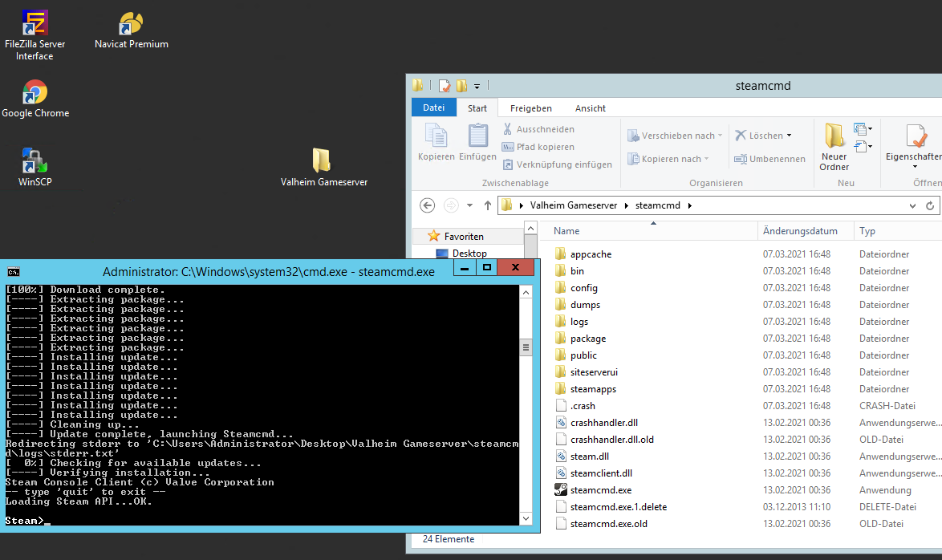942x560 pixels.
Task: Switch to the Ansicht ribbon tab
Action: (590, 108)
